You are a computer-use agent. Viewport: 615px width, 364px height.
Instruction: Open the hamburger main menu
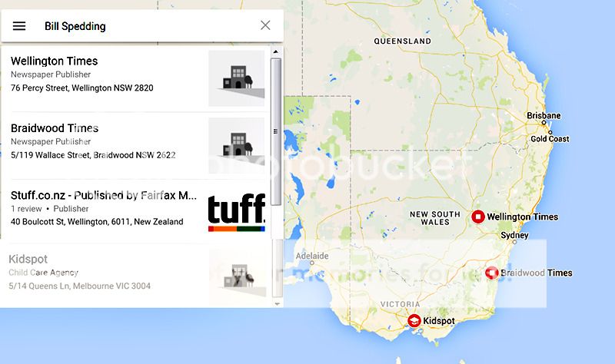[19, 26]
